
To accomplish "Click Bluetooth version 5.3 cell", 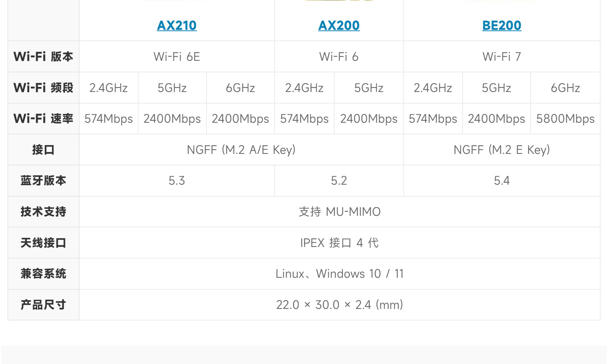I will click(x=177, y=180).
